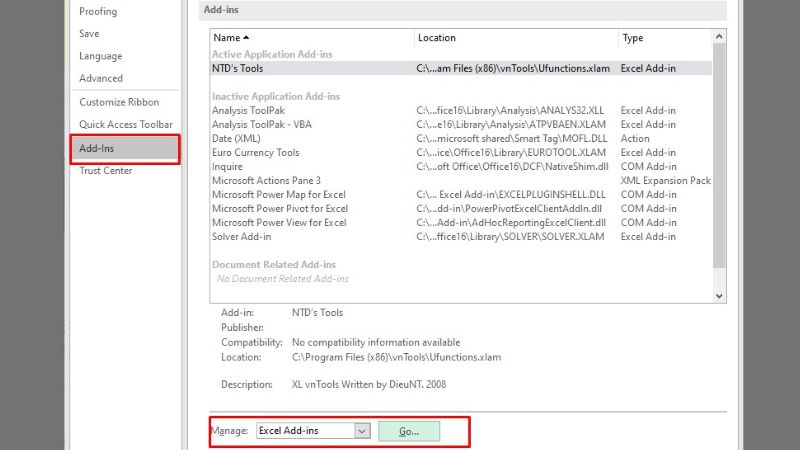800x450 pixels.
Task: Click the Ufunctions.xlam location in list row
Action: click(x=513, y=68)
